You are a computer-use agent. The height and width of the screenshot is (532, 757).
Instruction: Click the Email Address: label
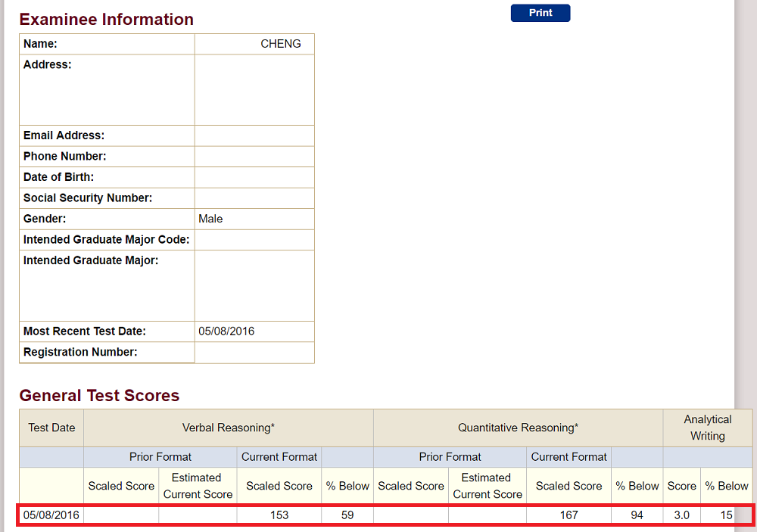tap(64, 135)
